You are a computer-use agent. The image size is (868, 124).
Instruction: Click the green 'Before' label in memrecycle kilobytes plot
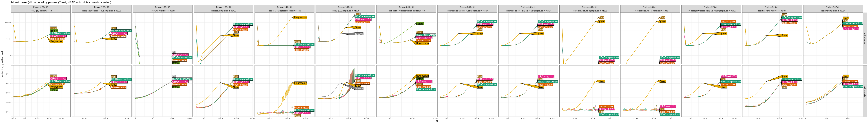[x=420, y=24]
